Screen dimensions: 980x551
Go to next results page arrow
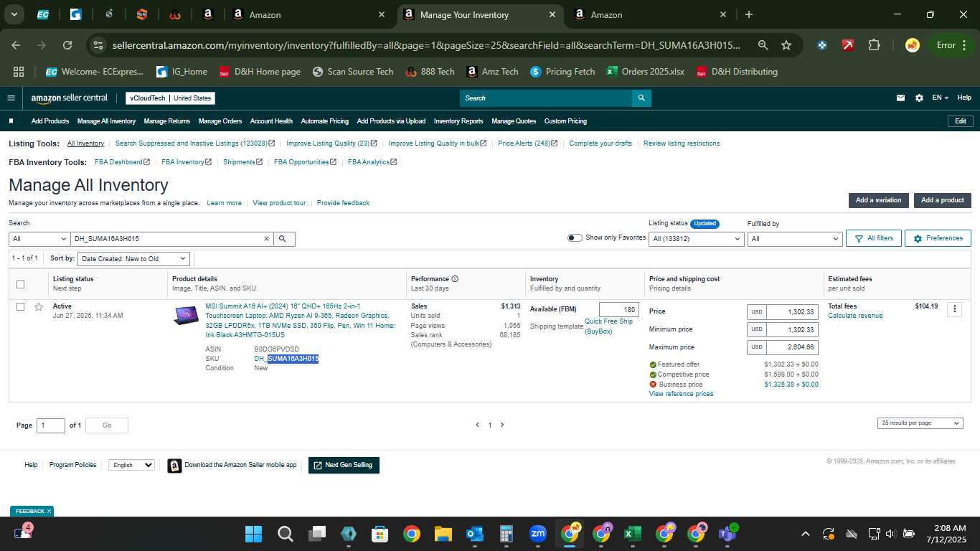(502, 425)
